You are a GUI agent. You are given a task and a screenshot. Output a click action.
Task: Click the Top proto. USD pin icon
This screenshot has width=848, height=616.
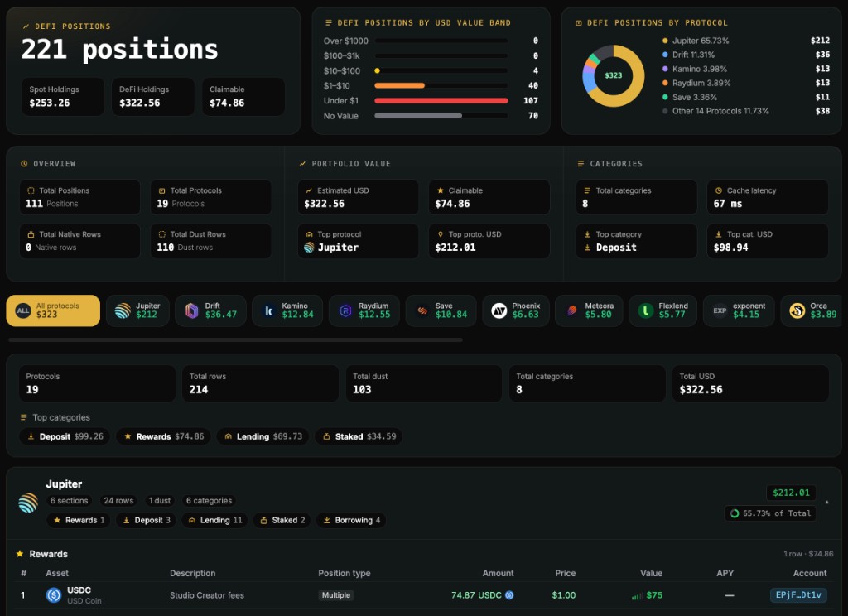(441, 234)
